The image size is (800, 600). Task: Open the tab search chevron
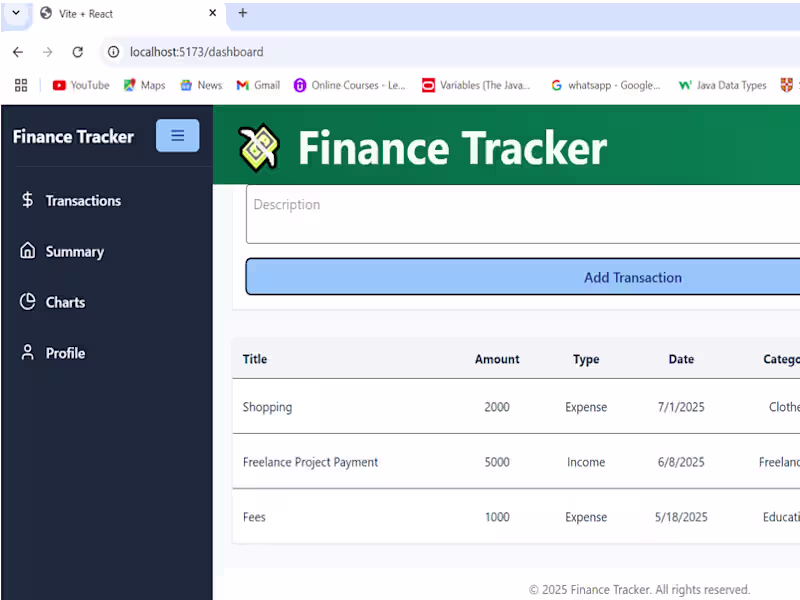pos(14,15)
